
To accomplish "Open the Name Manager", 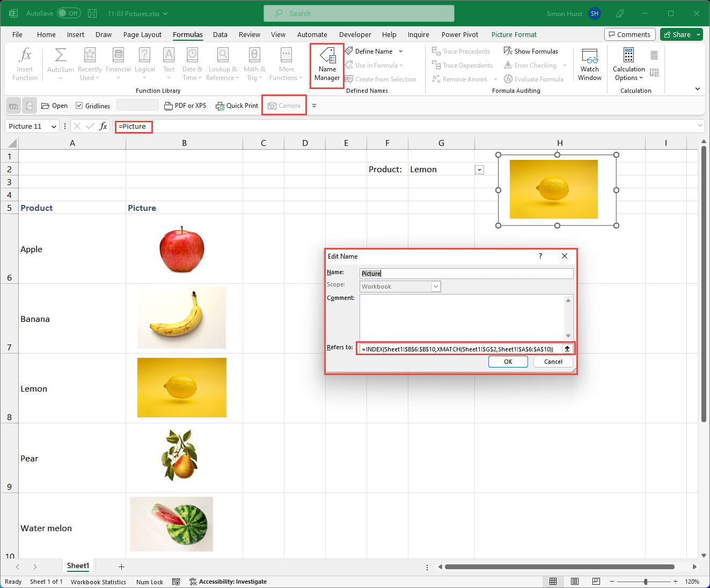I will (x=327, y=65).
